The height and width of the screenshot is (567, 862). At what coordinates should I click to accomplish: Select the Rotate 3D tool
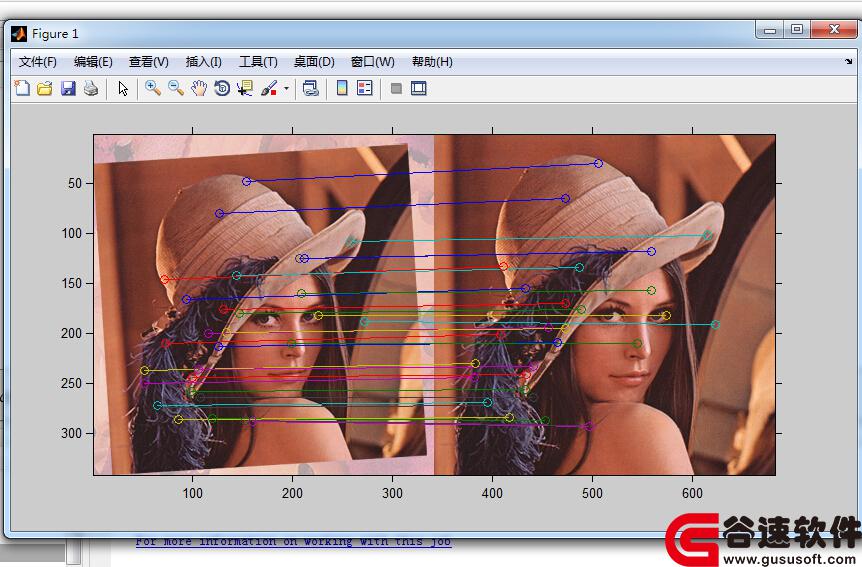(x=222, y=88)
